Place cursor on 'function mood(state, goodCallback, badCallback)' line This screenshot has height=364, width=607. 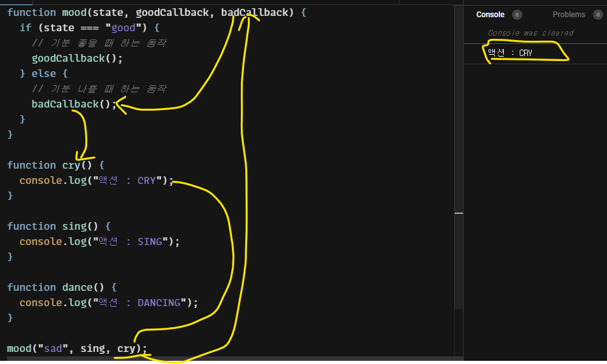tap(157, 12)
